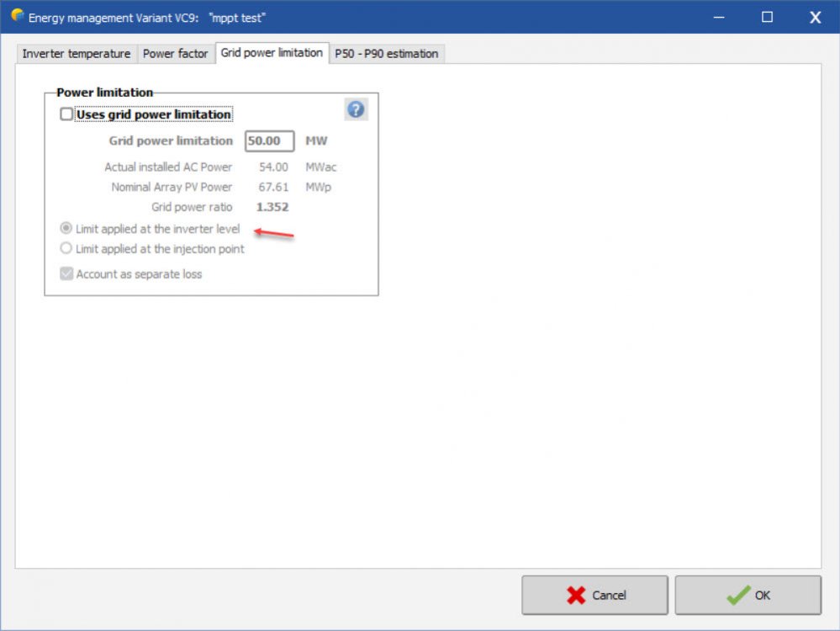Screen dimensions: 840x631
Task: Click the PVsyst app icon in title bar
Action: click(x=17, y=16)
